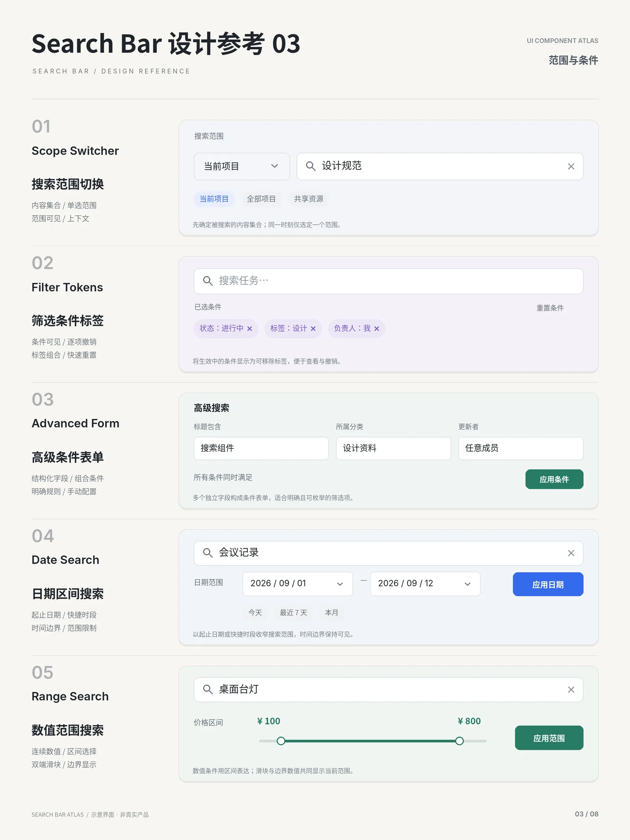Image resolution: width=630 pixels, height=840 pixels.
Task: Click the minimum price slider handle at ¥100
Action: [281, 741]
